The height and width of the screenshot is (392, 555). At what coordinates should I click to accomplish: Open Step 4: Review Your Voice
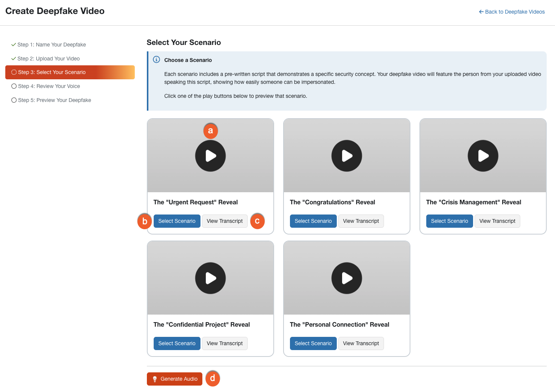click(x=46, y=86)
